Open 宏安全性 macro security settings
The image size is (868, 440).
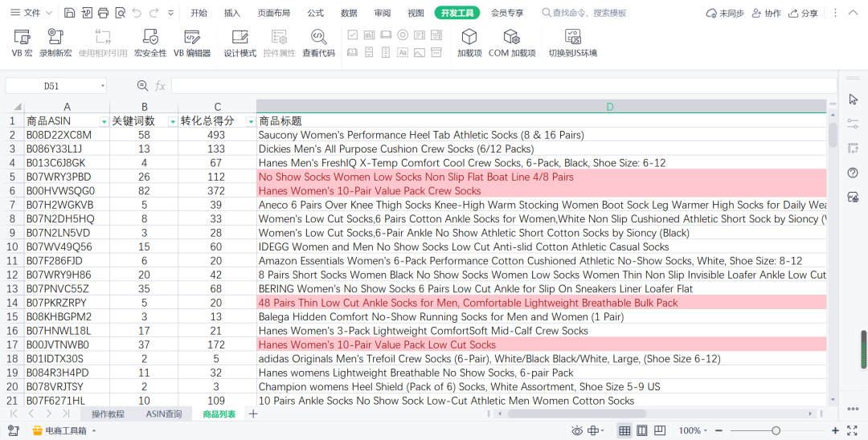(150, 43)
